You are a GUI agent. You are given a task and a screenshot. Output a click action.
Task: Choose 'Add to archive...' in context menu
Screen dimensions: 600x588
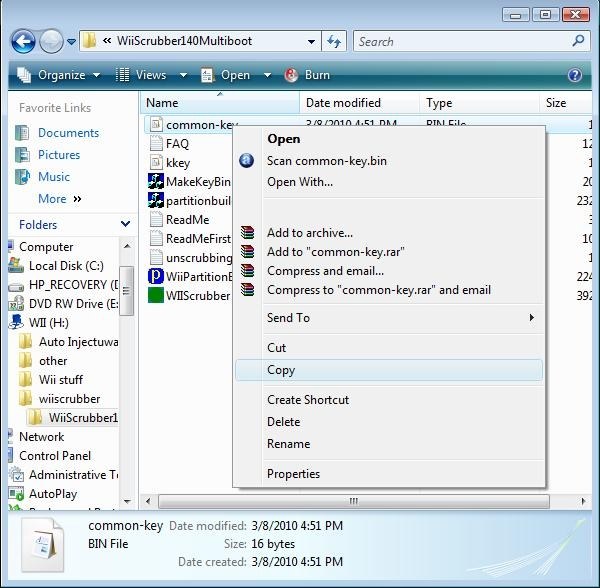click(310, 233)
